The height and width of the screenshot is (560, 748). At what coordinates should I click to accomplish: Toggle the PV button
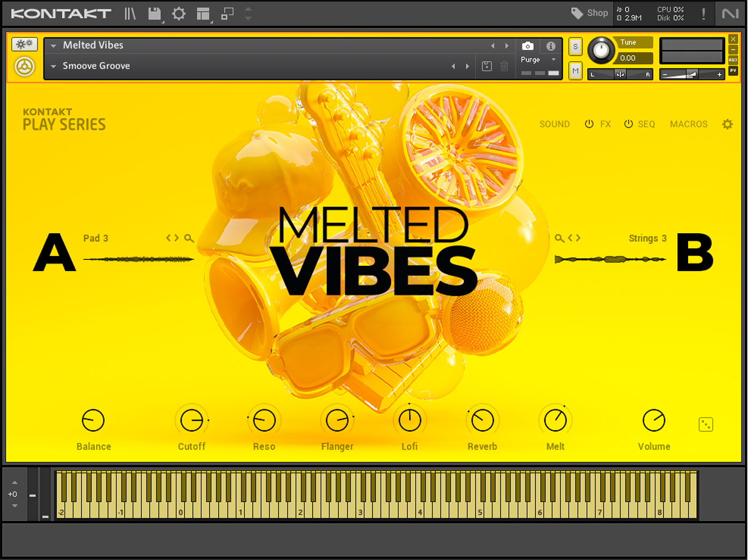(733, 70)
